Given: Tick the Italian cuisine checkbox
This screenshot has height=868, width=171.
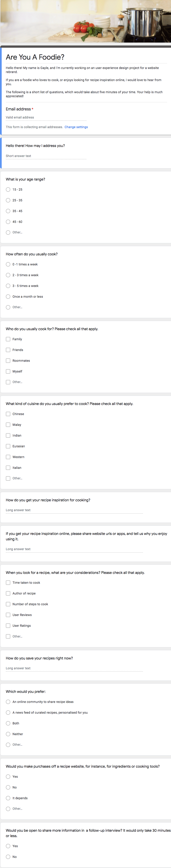Looking at the screenshot, I should [8, 468].
